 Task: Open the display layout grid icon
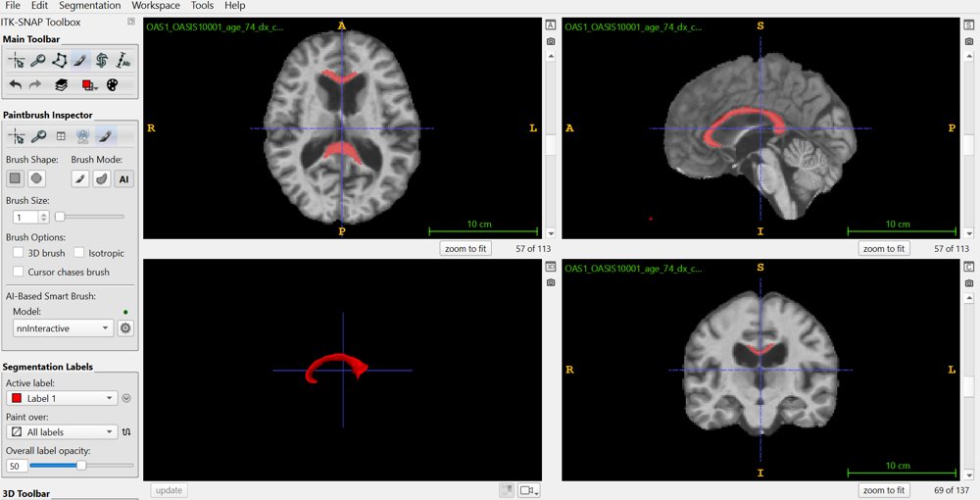point(61,135)
